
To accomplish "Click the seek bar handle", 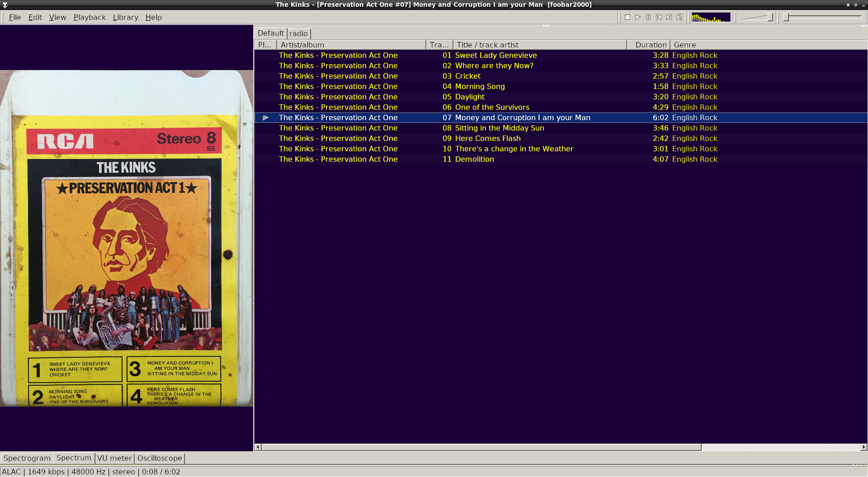I will click(786, 17).
